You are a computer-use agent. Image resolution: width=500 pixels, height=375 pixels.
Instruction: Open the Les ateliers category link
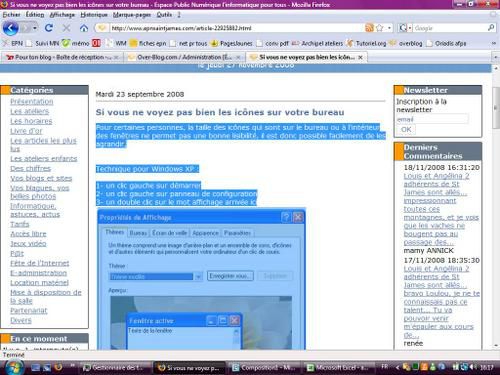(x=29, y=111)
